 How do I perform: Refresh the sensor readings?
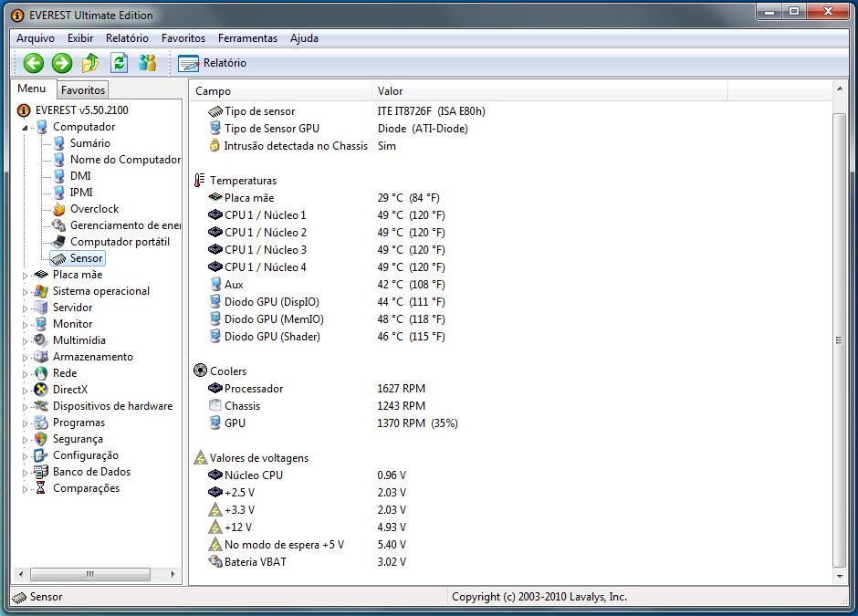click(x=119, y=63)
